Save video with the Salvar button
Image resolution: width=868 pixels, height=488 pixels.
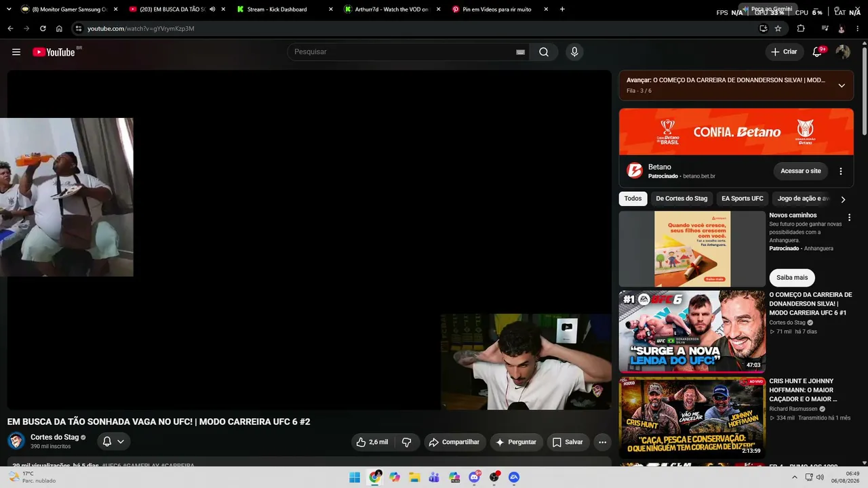(x=568, y=442)
